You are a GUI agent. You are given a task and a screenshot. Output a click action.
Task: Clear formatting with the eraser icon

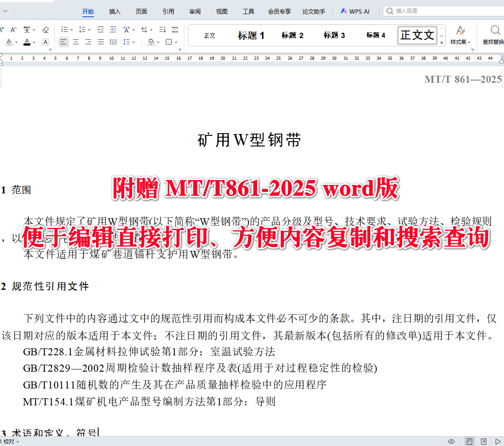(46, 30)
